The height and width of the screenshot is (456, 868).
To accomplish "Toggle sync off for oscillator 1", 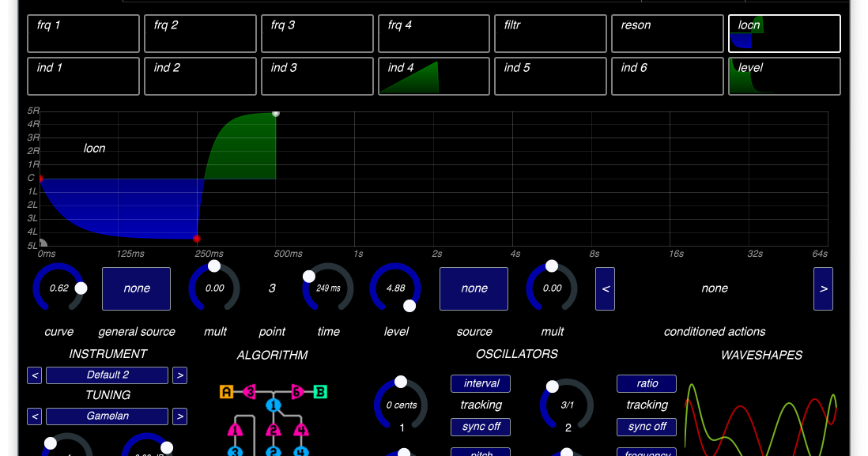I will pos(481,427).
